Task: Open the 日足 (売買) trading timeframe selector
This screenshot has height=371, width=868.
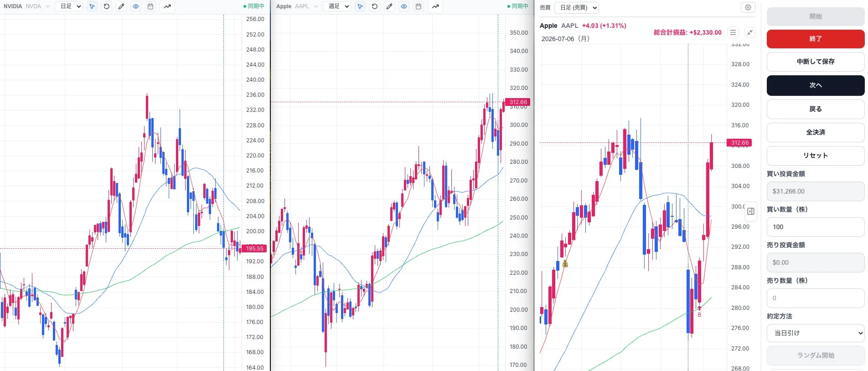Action: (x=577, y=7)
